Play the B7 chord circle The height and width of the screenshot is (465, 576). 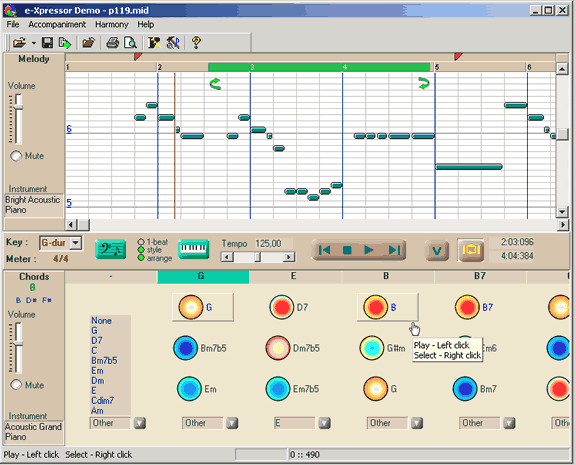point(467,307)
